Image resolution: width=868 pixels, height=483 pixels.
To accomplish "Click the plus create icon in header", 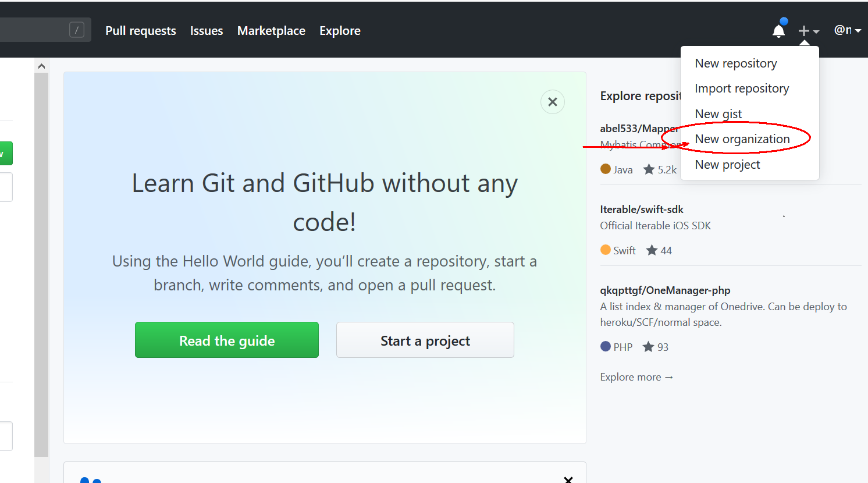I will 803,30.
